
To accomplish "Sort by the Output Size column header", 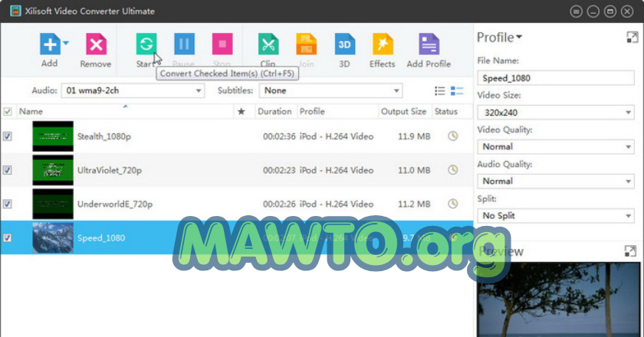I will click(x=404, y=112).
